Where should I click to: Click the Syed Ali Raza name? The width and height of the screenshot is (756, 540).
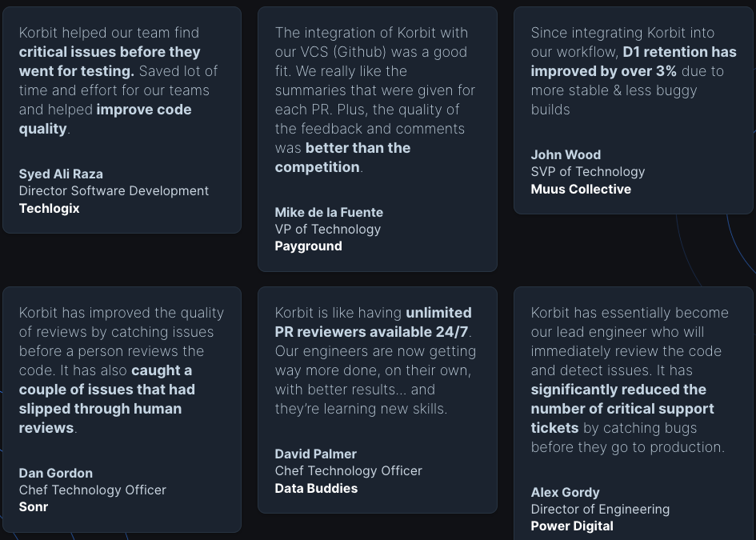click(61, 174)
